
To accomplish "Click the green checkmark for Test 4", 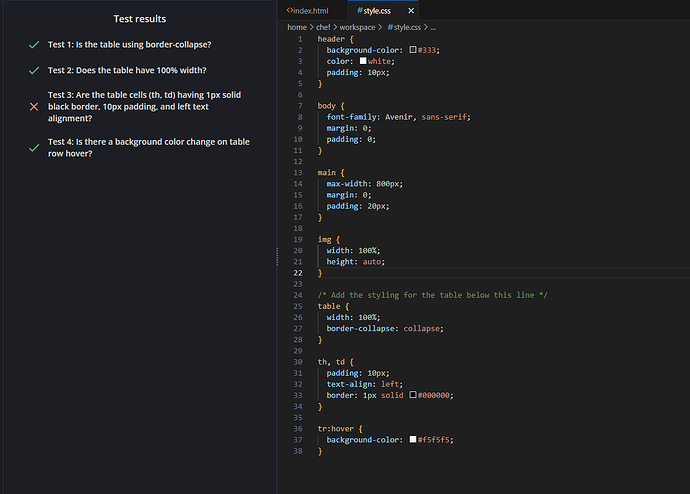I will pos(34,148).
